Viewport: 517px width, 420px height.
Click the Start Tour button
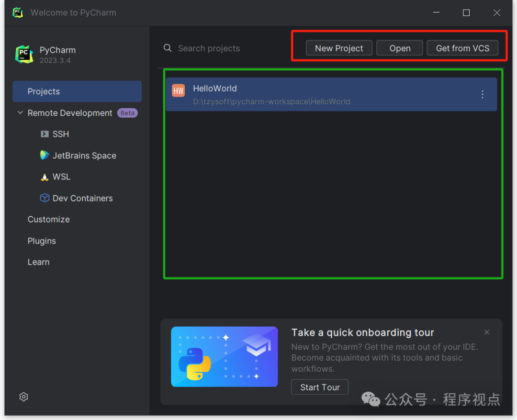tap(320, 387)
